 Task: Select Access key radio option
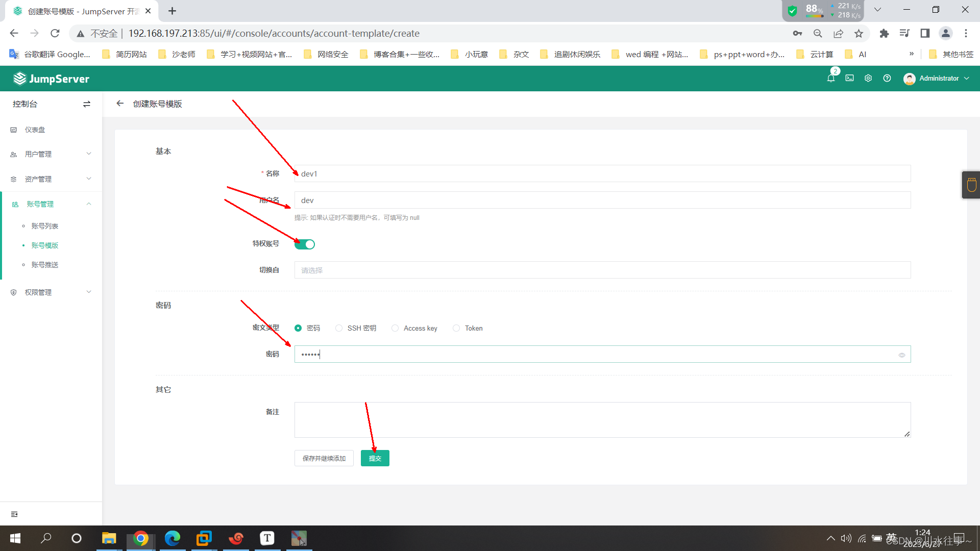395,328
